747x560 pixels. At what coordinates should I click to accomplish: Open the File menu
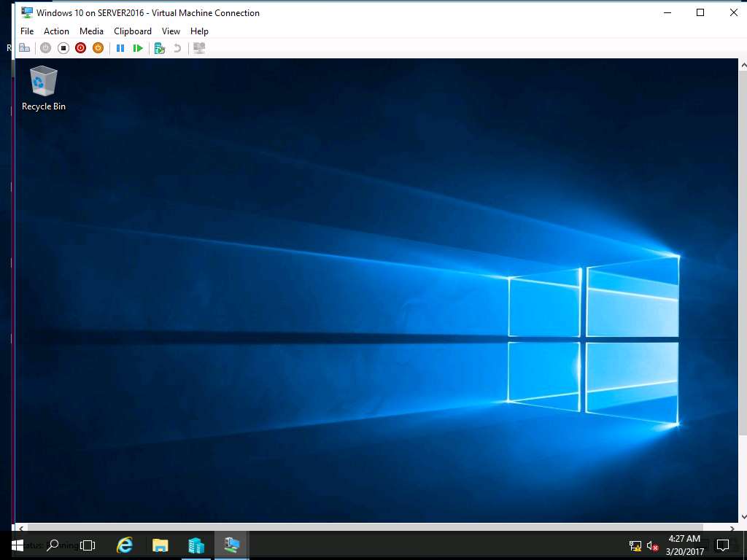27,31
